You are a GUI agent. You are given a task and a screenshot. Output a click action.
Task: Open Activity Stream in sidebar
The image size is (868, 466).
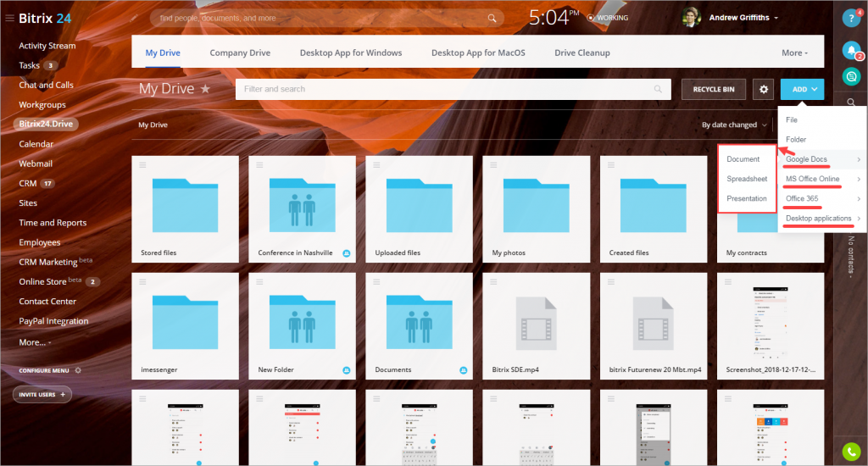point(47,46)
